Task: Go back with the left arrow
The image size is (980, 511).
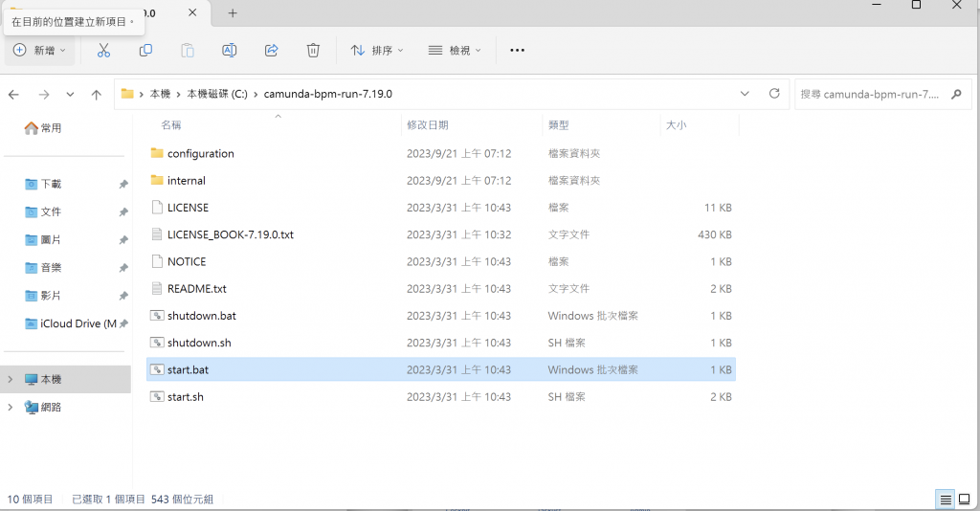Action: point(13,95)
